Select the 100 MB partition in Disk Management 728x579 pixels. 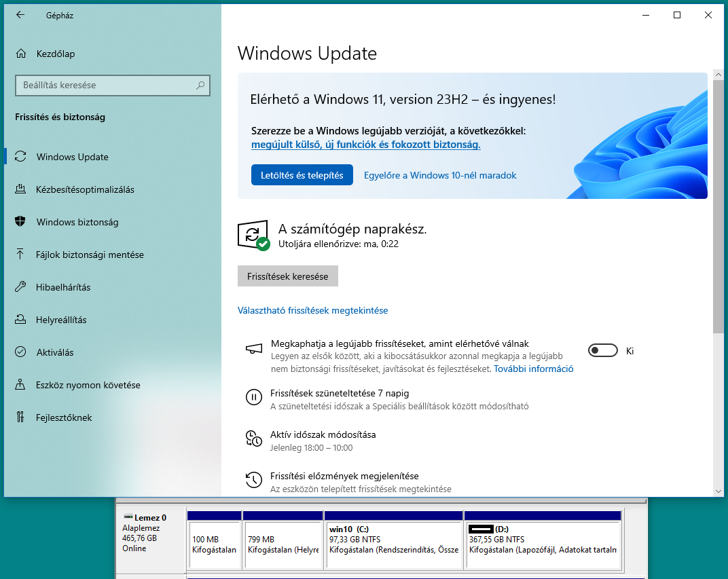click(x=214, y=540)
